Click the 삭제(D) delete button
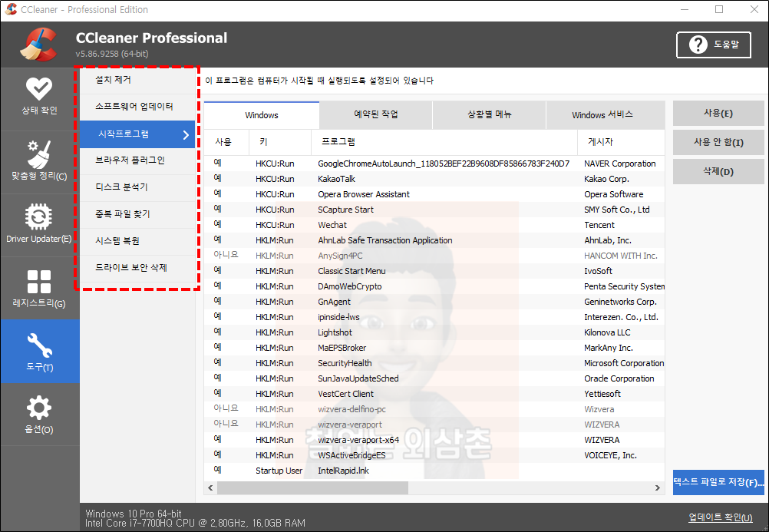Viewport: 769px width, 532px height. click(x=718, y=171)
